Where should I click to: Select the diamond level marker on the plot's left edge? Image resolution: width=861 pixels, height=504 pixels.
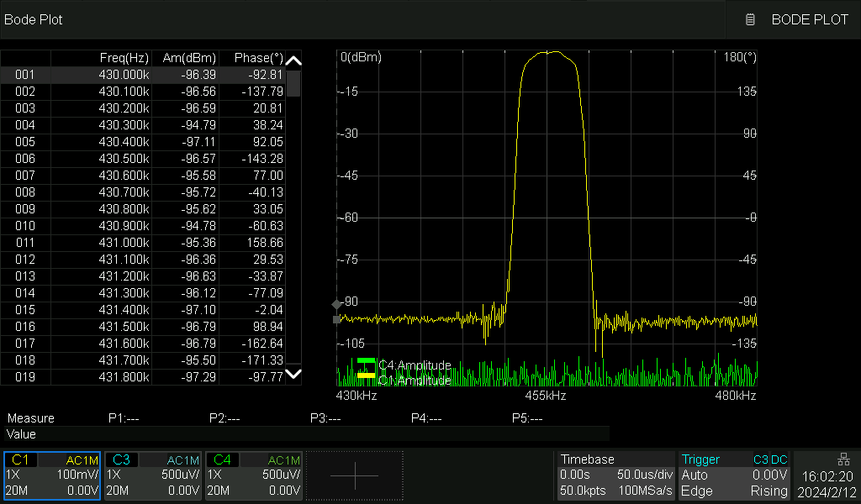coord(336,304)
